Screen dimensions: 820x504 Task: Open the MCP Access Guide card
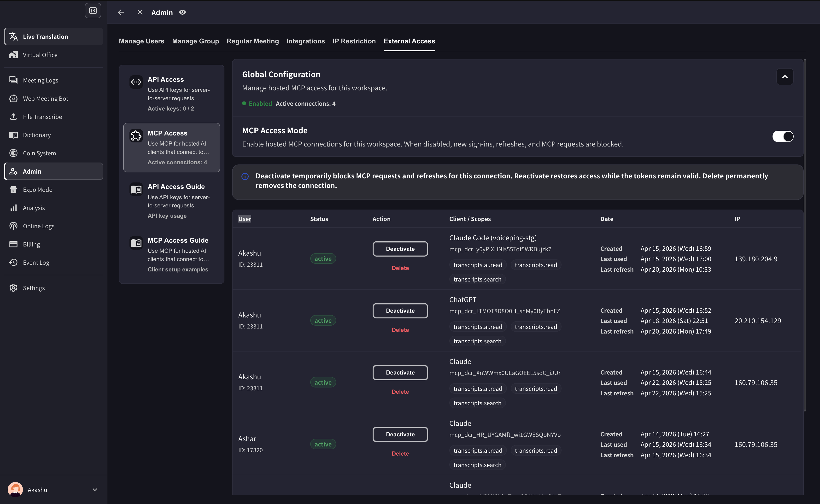point(172,255)
